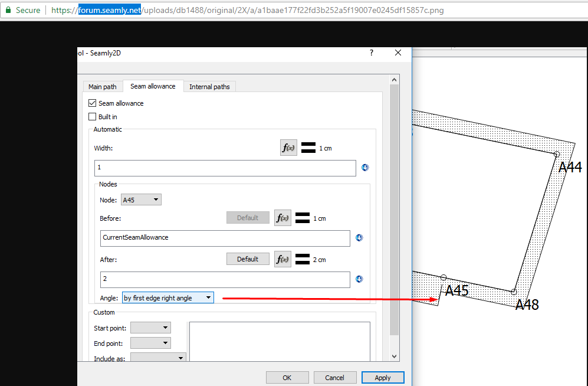This screenshot has height=386, width=588.
Task: Enable the Built in checkbox
Action: [92, 117]
